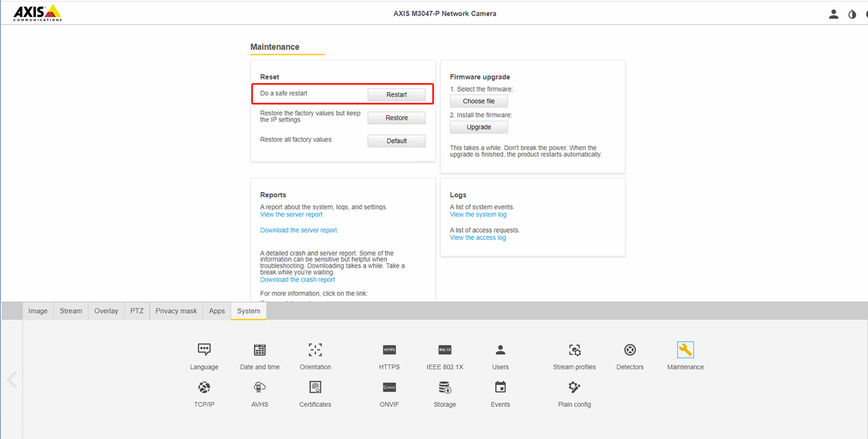
Task: Open the View the access log link
Action: point(478,238)
